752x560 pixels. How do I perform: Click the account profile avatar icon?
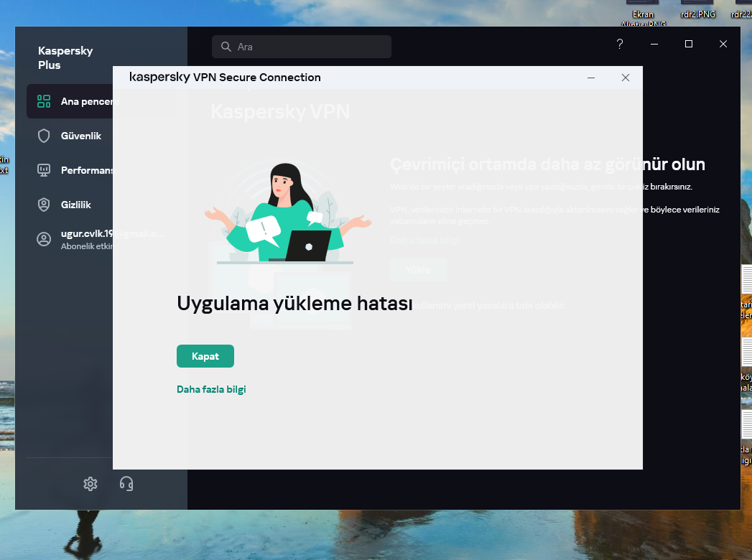click(x=44, y=239)
